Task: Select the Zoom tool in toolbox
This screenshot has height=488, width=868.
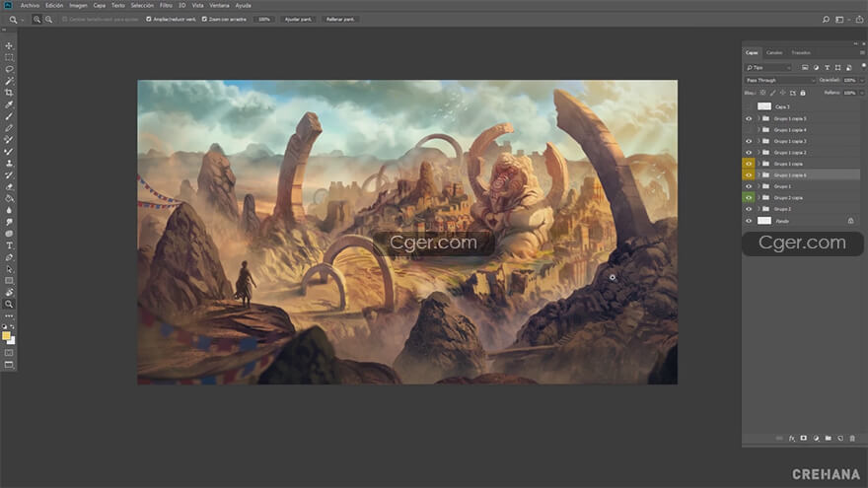Action: pyautogui.click(x=9, y=305)
